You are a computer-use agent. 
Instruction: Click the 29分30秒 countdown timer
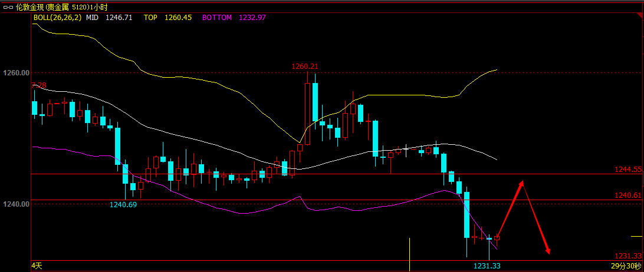pyautogui.click(x=626, y=266)
